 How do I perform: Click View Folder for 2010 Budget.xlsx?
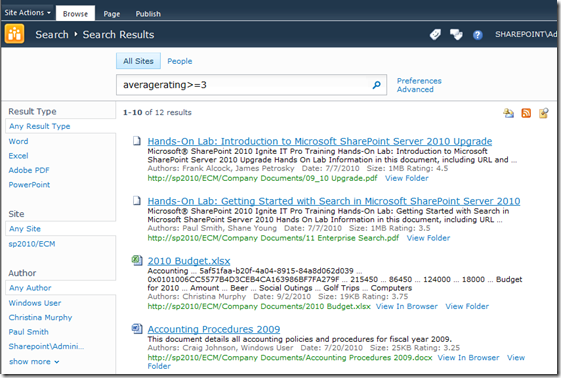tap(467, 306)
